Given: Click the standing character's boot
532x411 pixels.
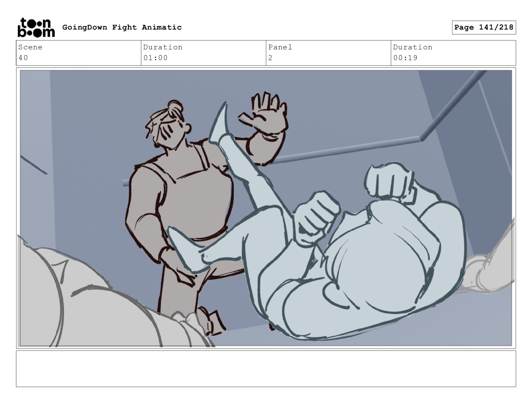Looking at the screenshot, I should (x=212, y=321).
